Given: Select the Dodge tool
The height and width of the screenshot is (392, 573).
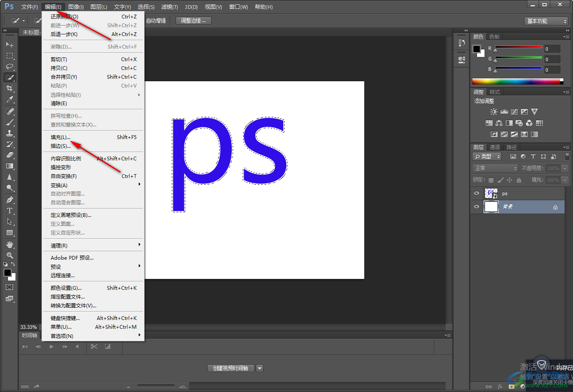Looking at the screenshot, I should [x=10, y=188].
